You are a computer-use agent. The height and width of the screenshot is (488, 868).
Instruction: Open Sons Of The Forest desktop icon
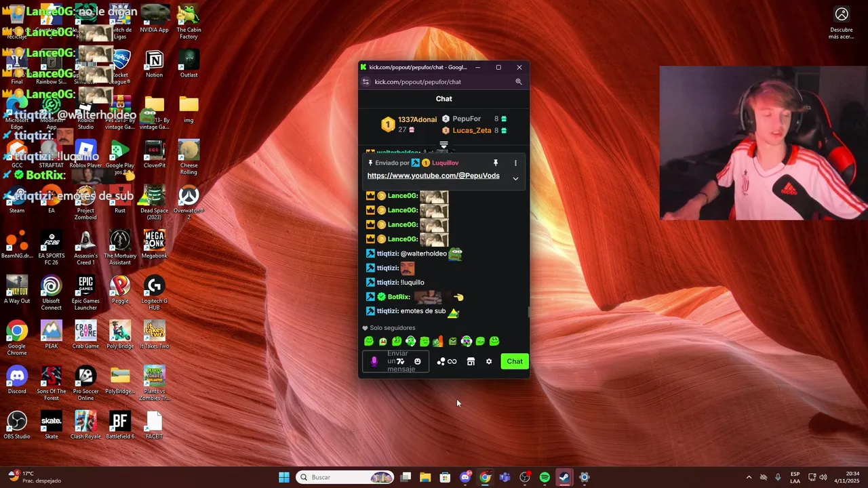[x=51, y=384]
